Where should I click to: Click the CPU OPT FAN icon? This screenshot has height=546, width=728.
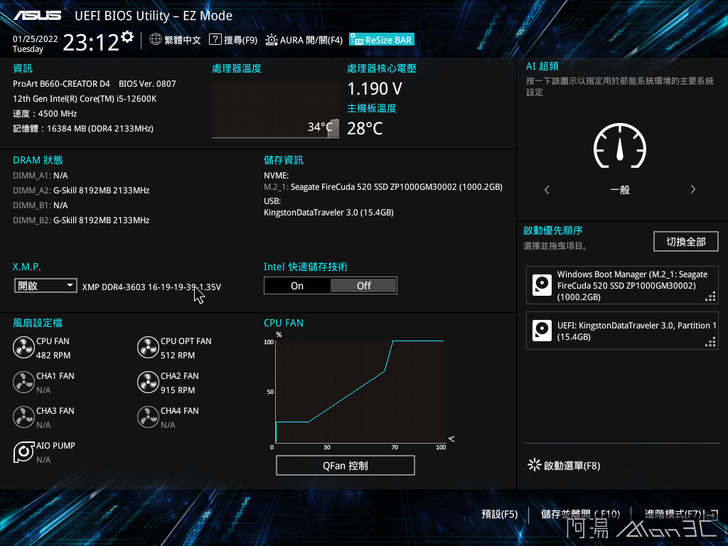[x=148, y=347]
